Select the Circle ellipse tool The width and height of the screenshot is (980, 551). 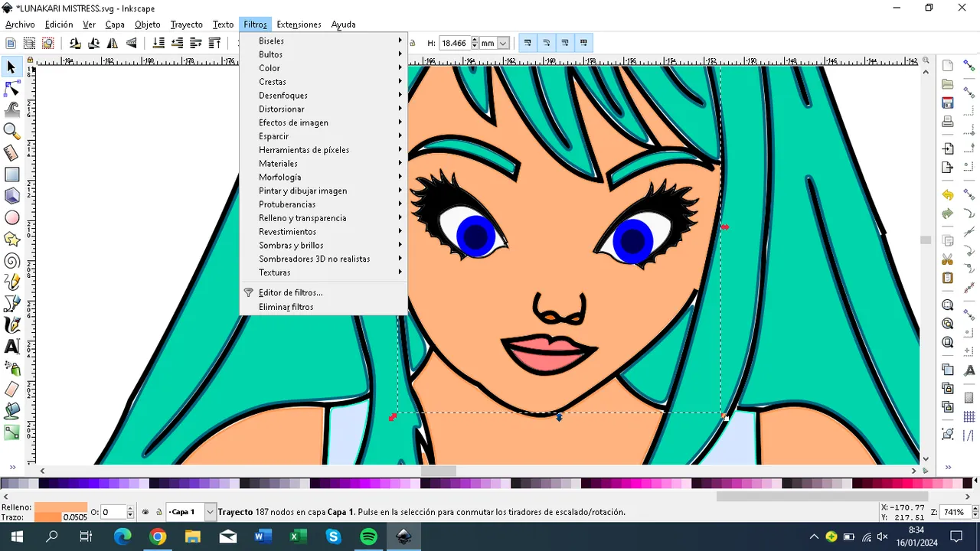pos(11,217)
